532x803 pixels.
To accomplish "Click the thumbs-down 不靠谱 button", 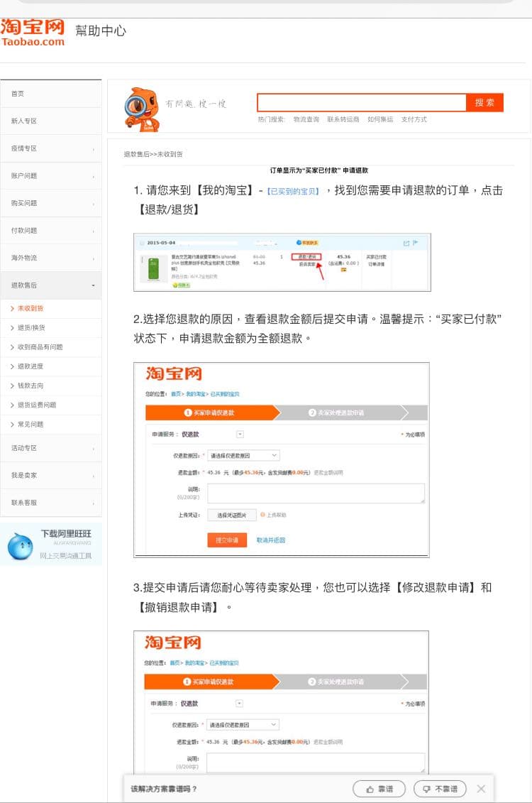I will point(440,789).
